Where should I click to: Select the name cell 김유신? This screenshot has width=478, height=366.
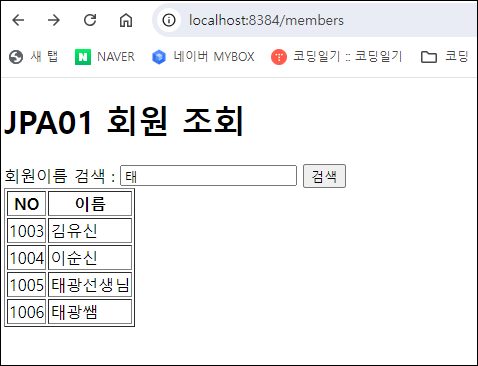[90, 231]
